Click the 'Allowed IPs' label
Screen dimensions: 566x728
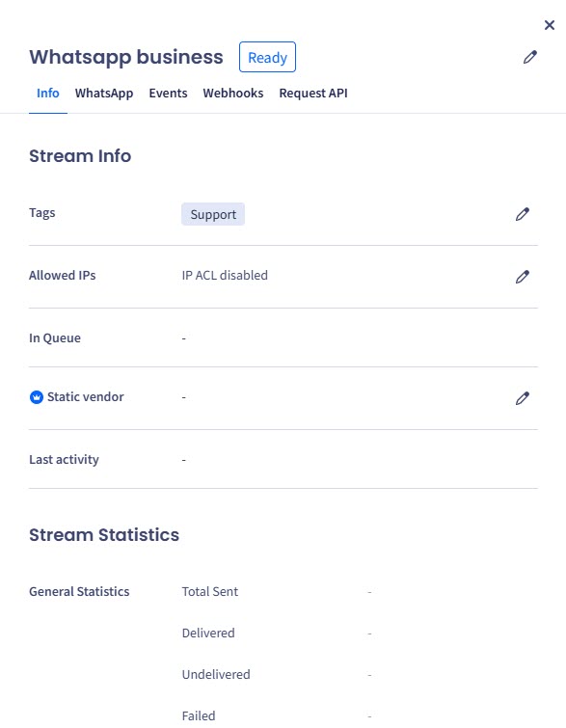(x=63, y=276)
